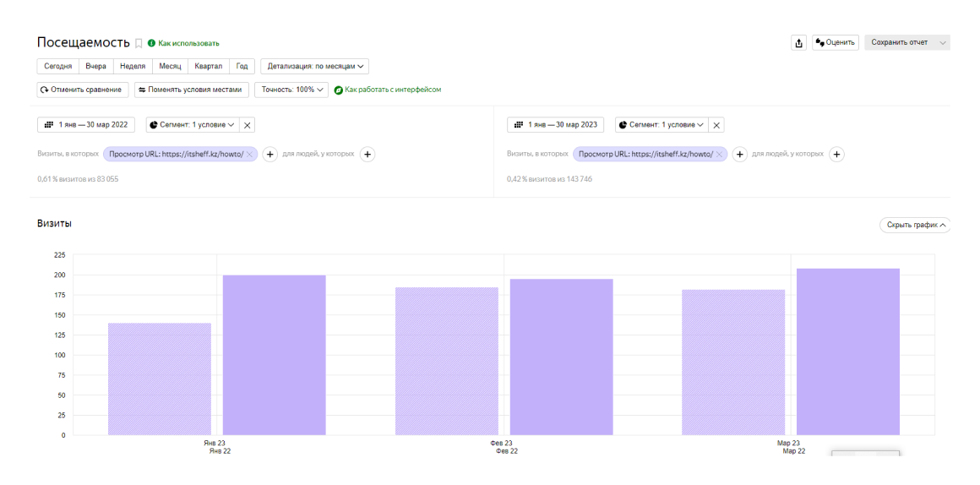Switch to the Квартал period tab
980x485 pixels.
(x=208, y=66)
